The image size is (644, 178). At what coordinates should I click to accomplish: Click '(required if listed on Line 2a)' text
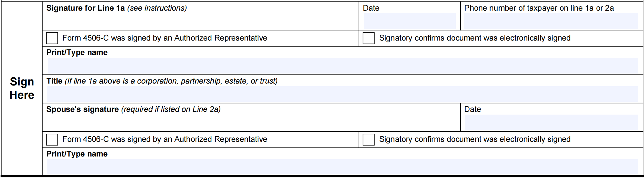(171, 109)
